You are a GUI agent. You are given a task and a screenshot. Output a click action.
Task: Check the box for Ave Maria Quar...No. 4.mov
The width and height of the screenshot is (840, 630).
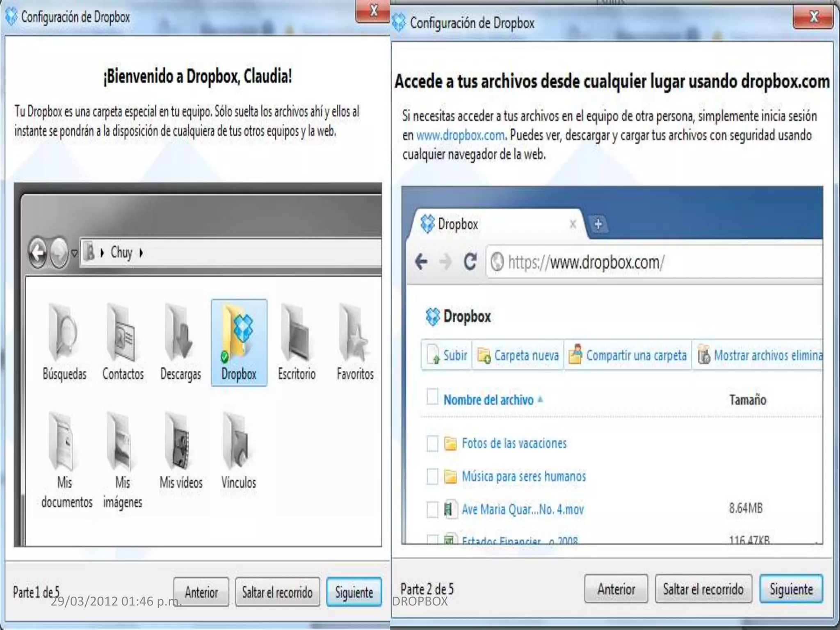(x=432, y=510)
